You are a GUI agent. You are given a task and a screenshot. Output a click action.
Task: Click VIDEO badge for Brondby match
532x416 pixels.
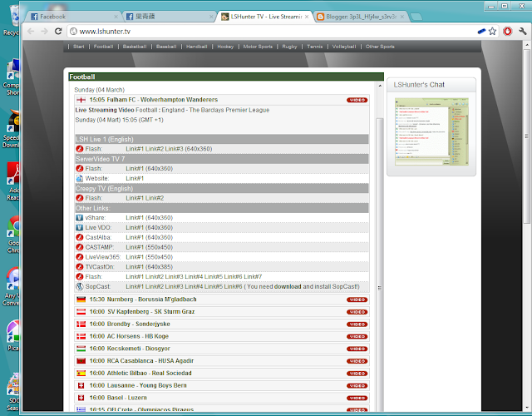(357, 324)
